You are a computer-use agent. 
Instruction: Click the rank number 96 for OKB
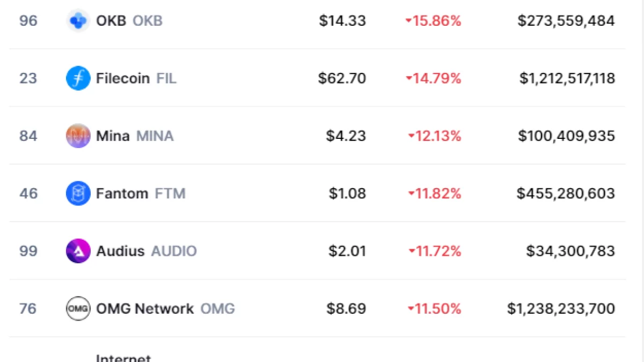(28, 21)
